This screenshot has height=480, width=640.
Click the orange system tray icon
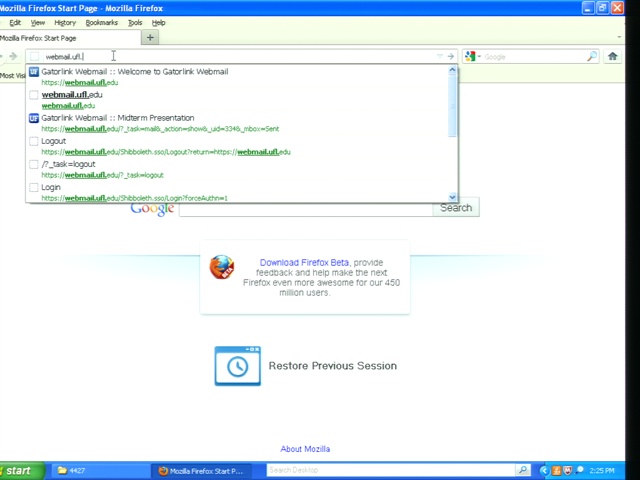pyautogui.click(x=556, y=471)
